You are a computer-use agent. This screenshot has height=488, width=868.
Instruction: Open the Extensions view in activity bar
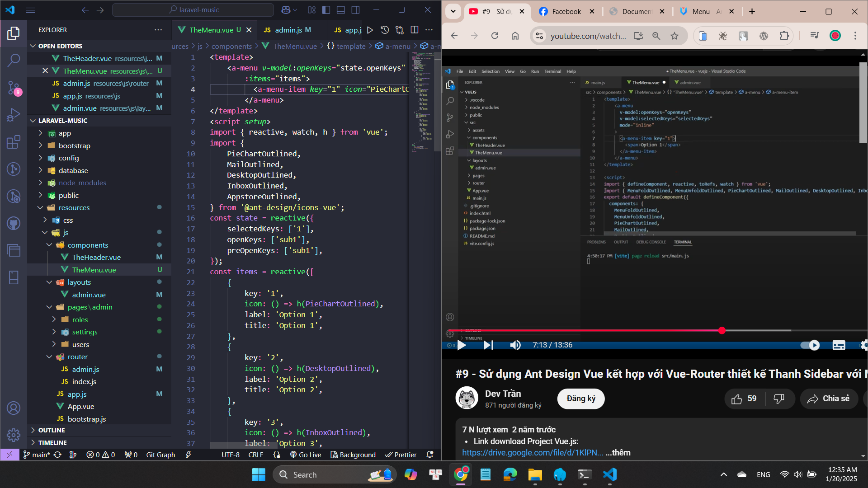[x=14, y=142]
